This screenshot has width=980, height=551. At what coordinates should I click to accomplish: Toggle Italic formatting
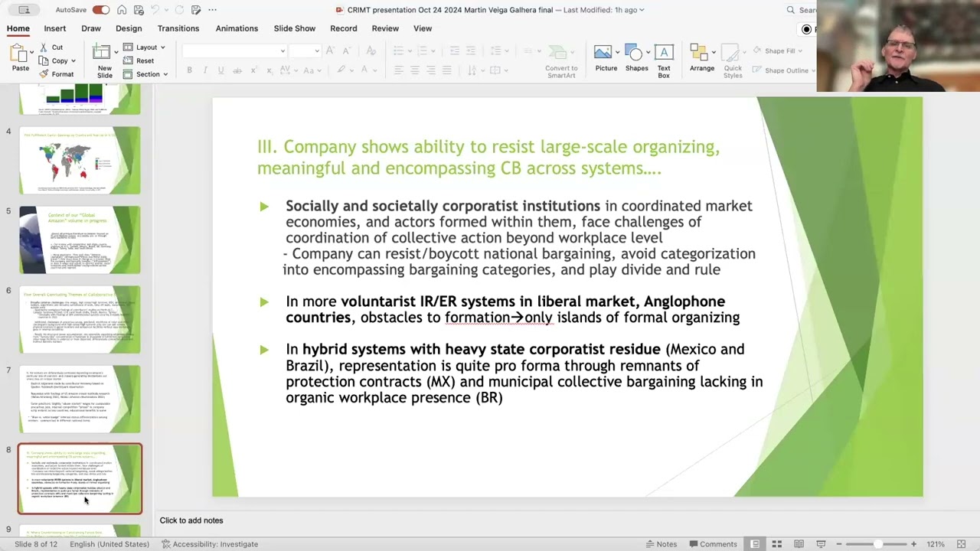click(204, 70)
